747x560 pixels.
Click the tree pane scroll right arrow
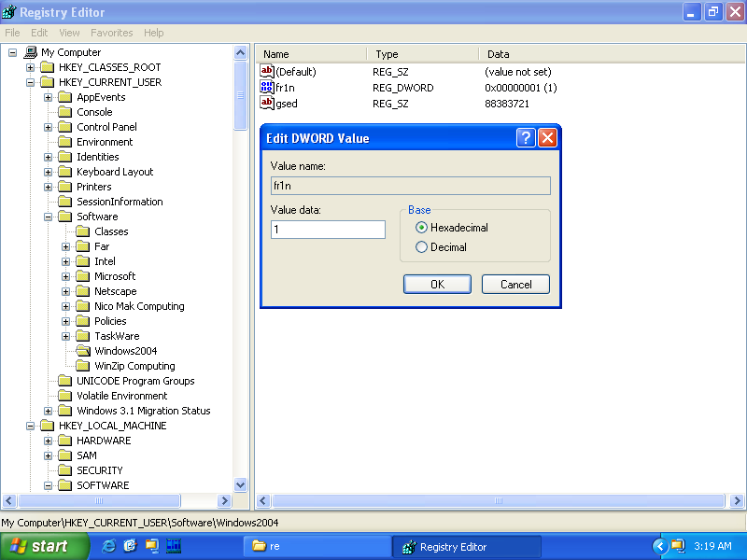[224, 500]
